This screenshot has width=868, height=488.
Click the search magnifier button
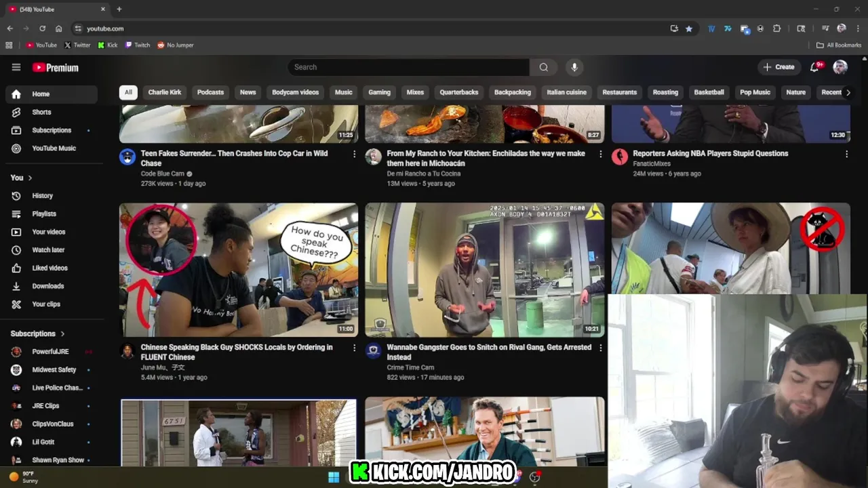click(x=544, y=67)
